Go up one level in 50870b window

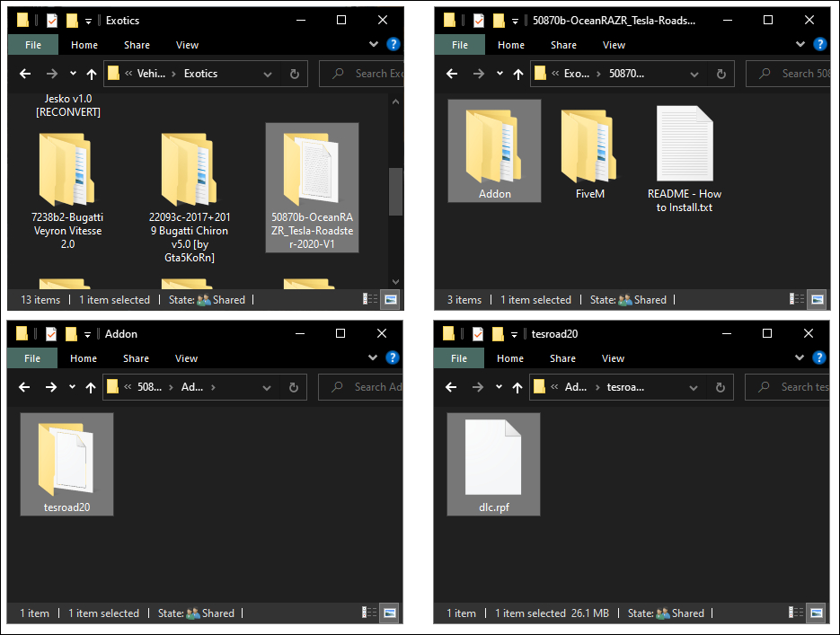[x=518, y=74]
